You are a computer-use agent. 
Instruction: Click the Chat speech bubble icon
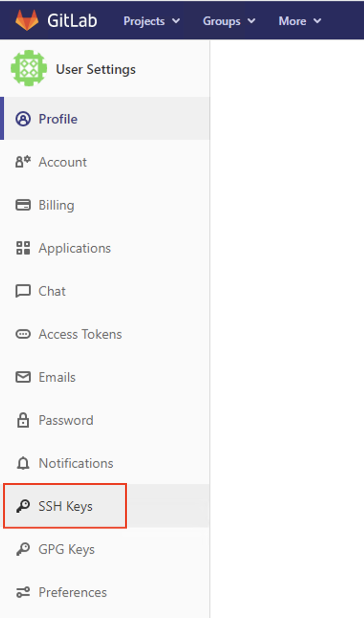pyautogui.click(x=22, y=291)
